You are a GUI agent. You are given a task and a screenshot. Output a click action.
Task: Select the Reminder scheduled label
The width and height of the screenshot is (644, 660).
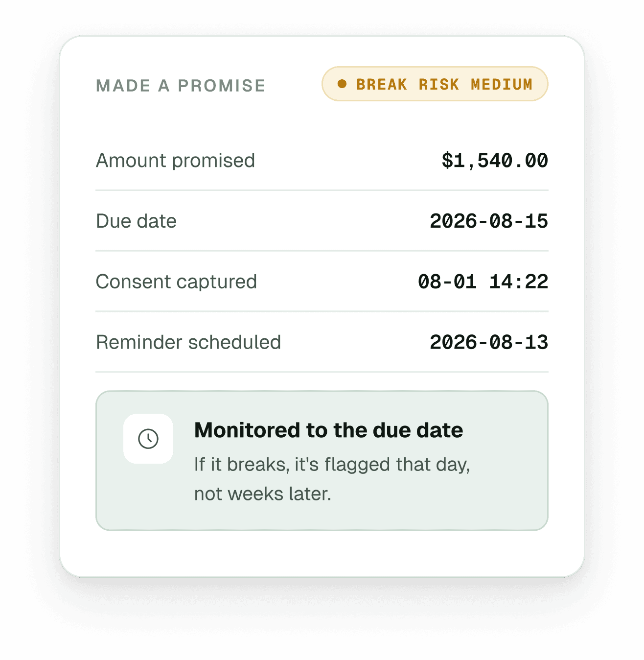pyautogui.click(x=188, y=342)
